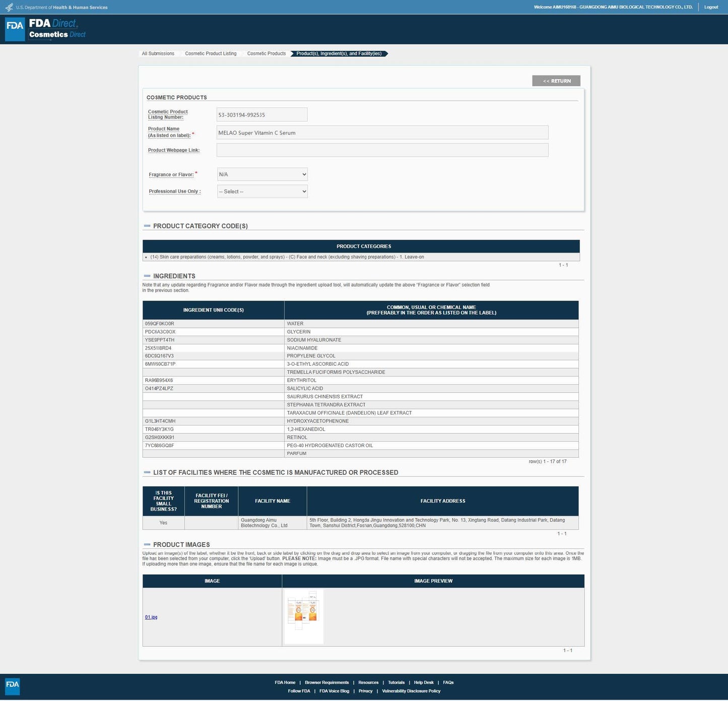728x701 pixels.
Task: Select the TREMELLA FUCIFORMIS POLYSACCHARIDE row
Action: pyautogui.click(x=360, y=372)
